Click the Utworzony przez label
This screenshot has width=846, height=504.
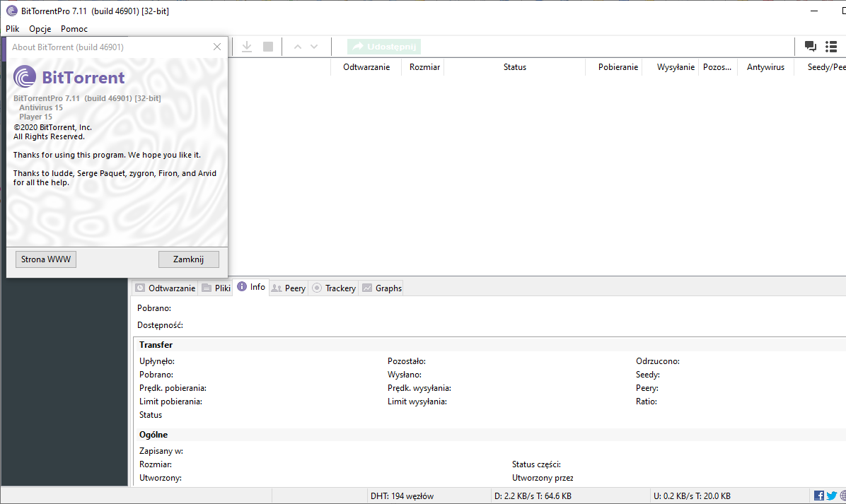[543, 478]
